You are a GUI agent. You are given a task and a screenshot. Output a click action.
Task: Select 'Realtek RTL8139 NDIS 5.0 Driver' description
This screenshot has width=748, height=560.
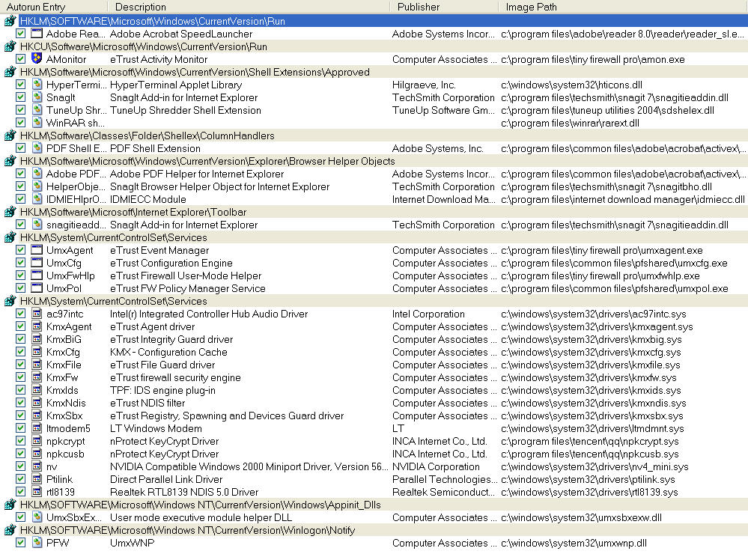pos(184,492)
